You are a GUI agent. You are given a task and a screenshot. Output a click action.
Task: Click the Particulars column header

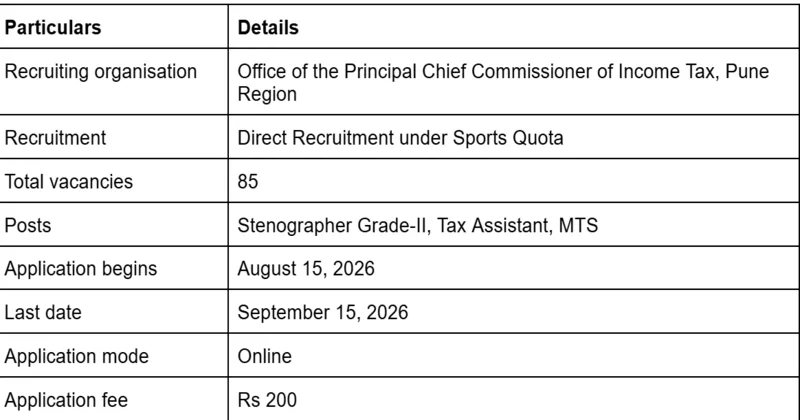pyautogui.click(x=53, y=28)
